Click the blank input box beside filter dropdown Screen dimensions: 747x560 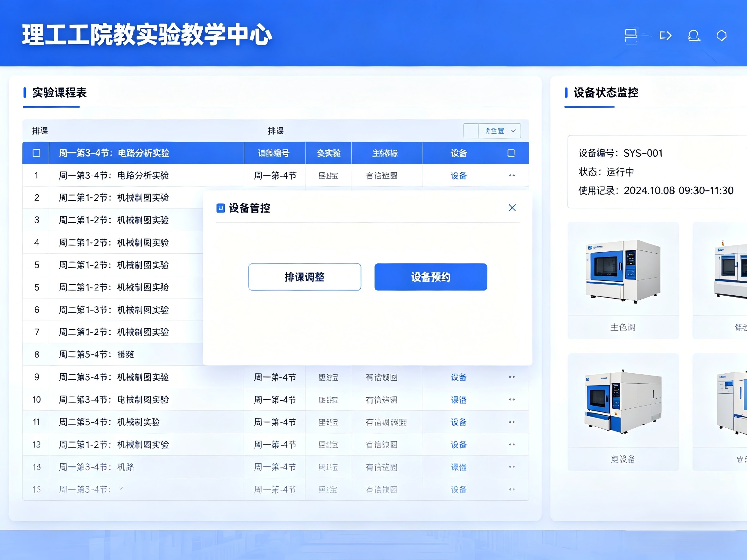click(x=471, y=131)
